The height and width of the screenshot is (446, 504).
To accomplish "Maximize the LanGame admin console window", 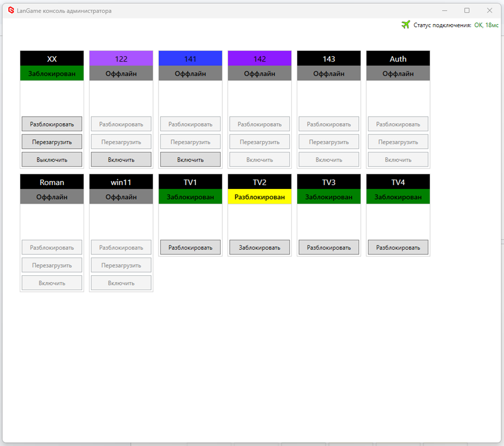I will tap(467, 10).
